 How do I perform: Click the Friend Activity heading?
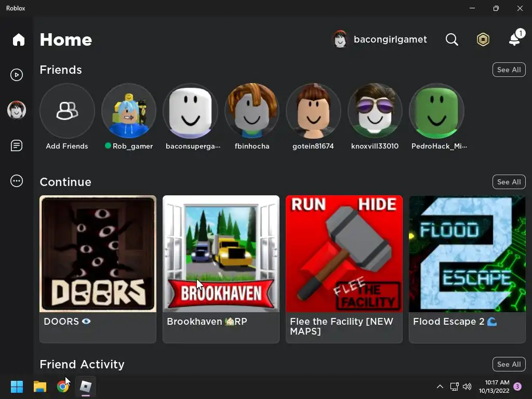click(82, 364)
